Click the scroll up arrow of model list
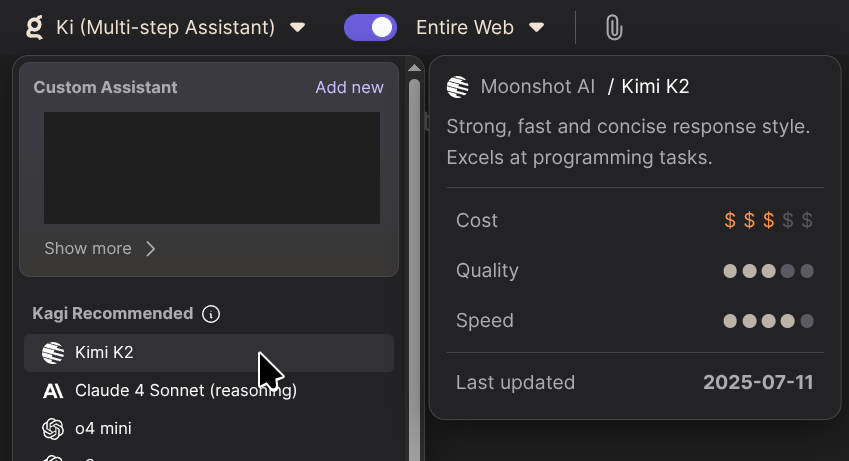The image size is (849, 461). pos(414,68)
